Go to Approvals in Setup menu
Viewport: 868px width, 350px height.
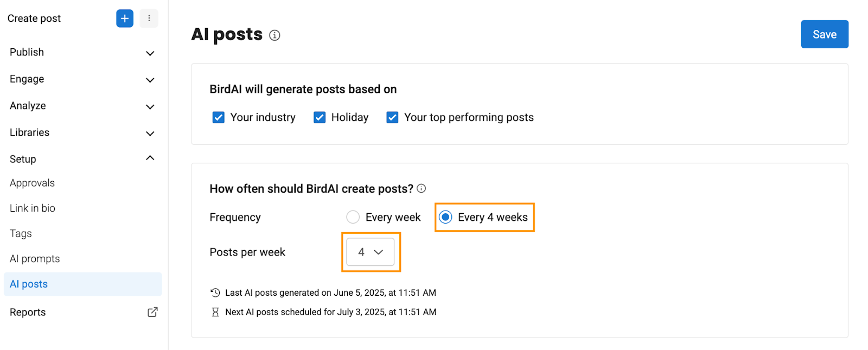[x=32, y=183]
